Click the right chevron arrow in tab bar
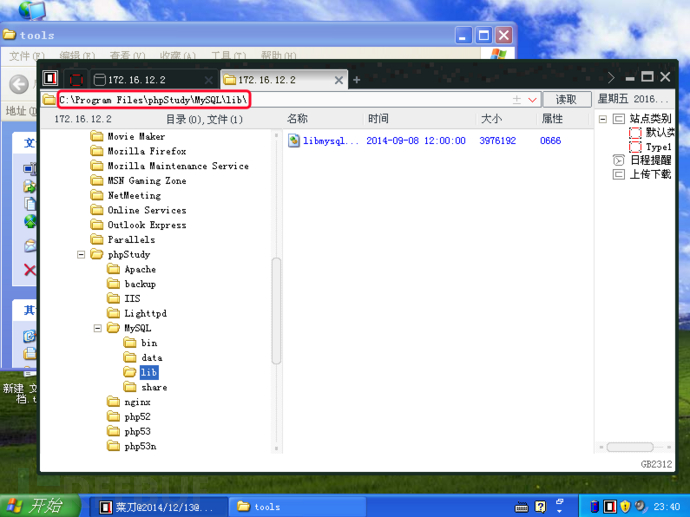The height and width of the screenshot is (517, 690). click(611, 78)
